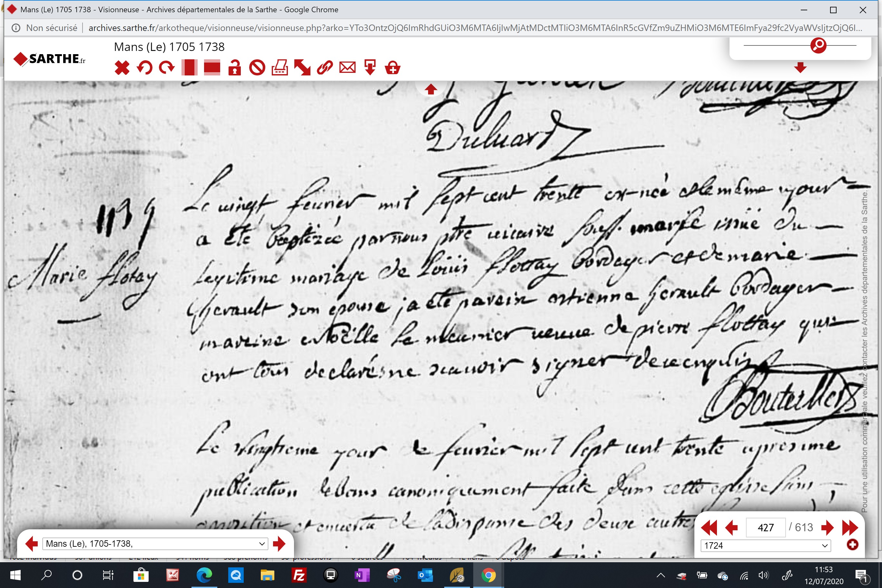Image resolution: width=882 pixels, height=588 pixels.
Task: Send page by email envelope icon
Action: click(348, 68)
